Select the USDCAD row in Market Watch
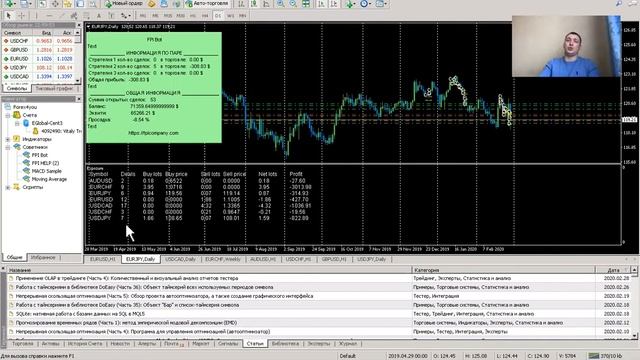This screenshot has height=360, width=640. tap(39, 76)
